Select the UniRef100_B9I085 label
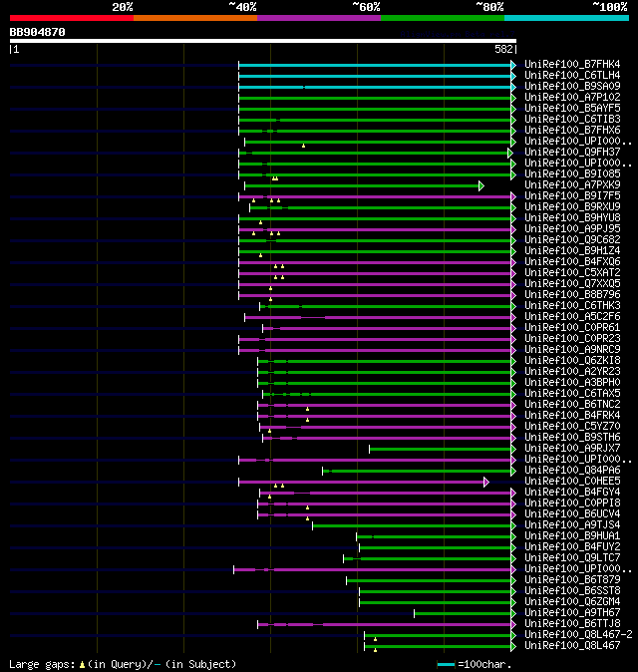The height and width of the screenshot is (672, 638). point(572,174)
